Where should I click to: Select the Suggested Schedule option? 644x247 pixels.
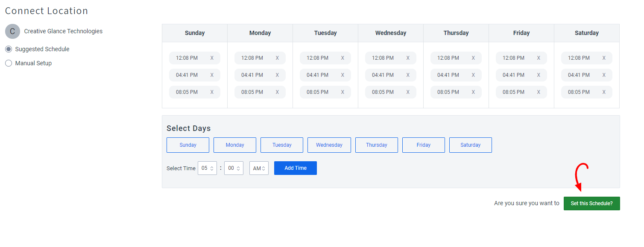8,49
